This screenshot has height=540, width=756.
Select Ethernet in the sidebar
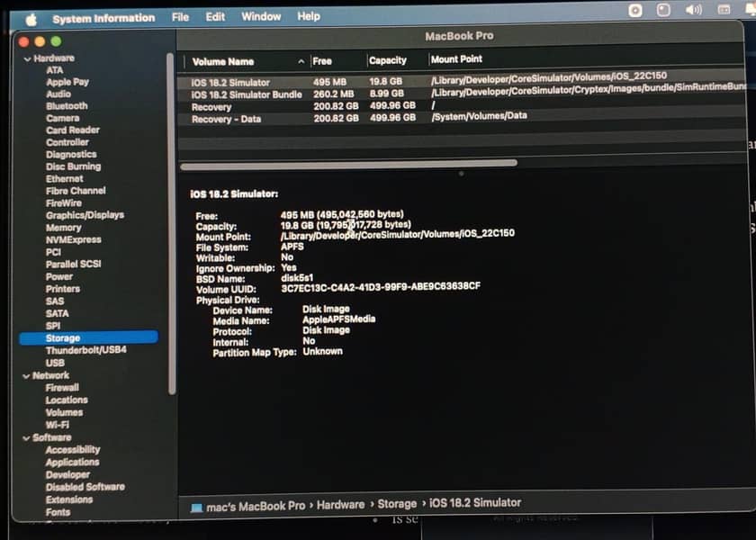(x=64, y=179)
